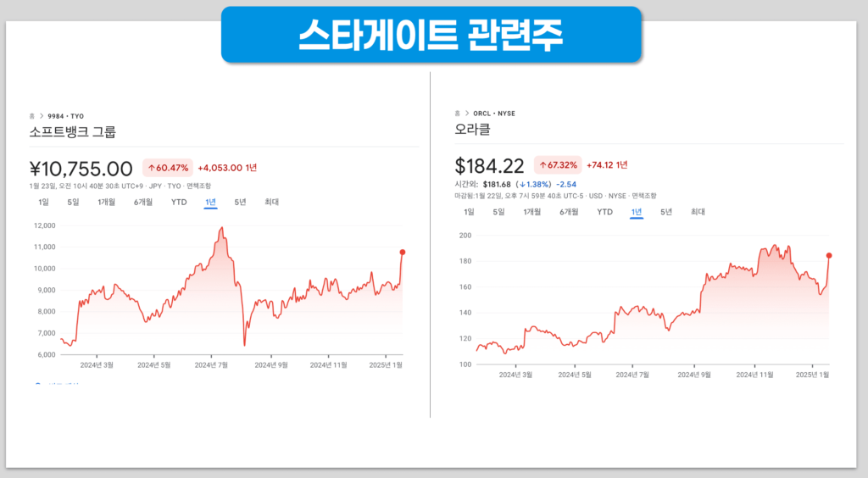This screenshot has width=868, height=478.
Task: Click latest data point on Oracle chart
Action: 829,256
